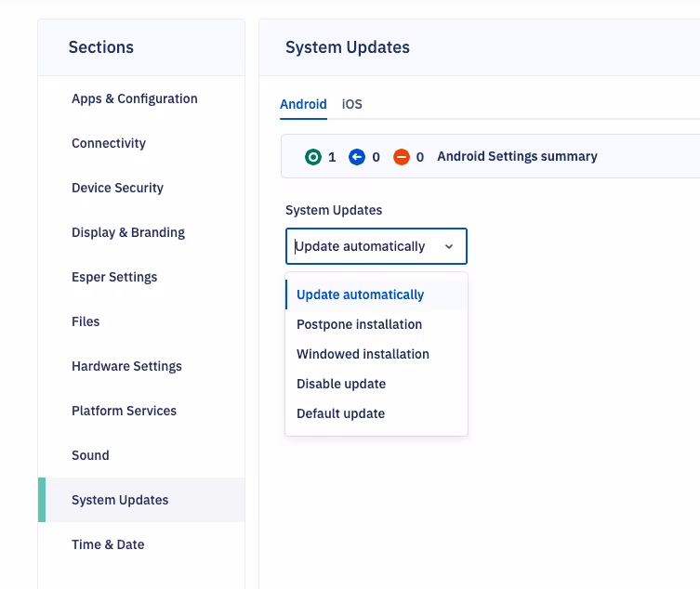Image resolution: width=700 pixels, height=589 pixels.
Task: Select Postpone installation option
Action: (x=376, y=324)
